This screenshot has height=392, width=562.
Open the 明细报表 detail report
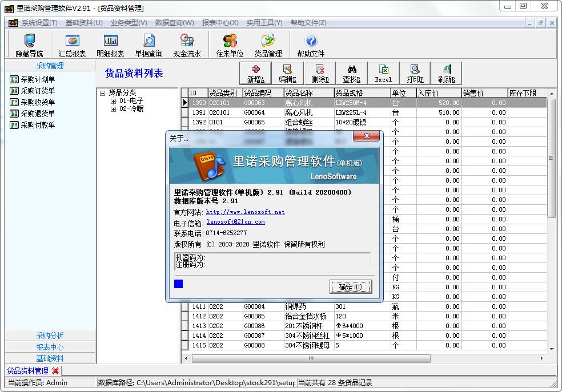110,45
